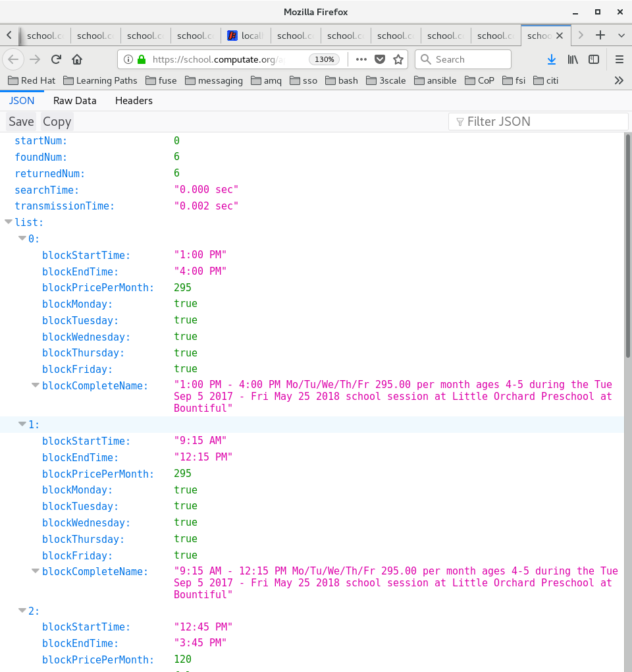
Task: Collapse blockCompleteName in item 0
Action: [x=36, y=385]
